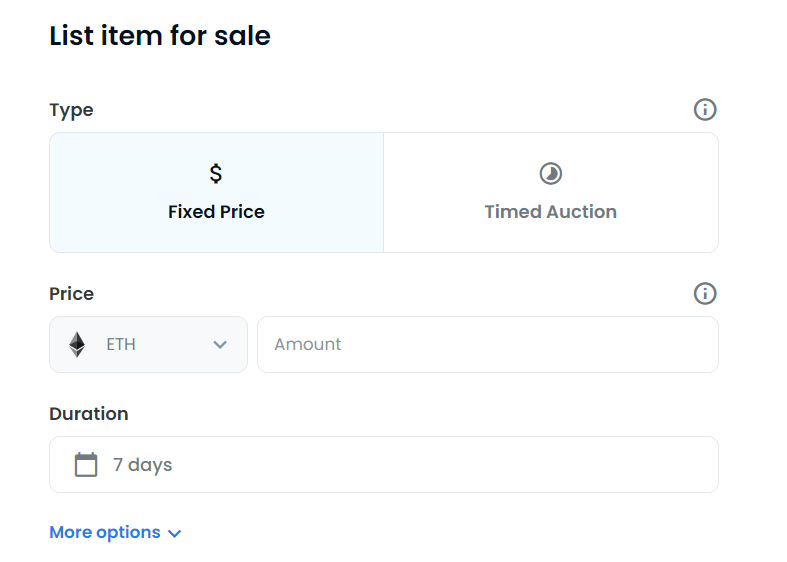Click the info icon beside the Price label
Image resolution: width=787 pixels, height=562 pixels.
click(x=705, y=294)
